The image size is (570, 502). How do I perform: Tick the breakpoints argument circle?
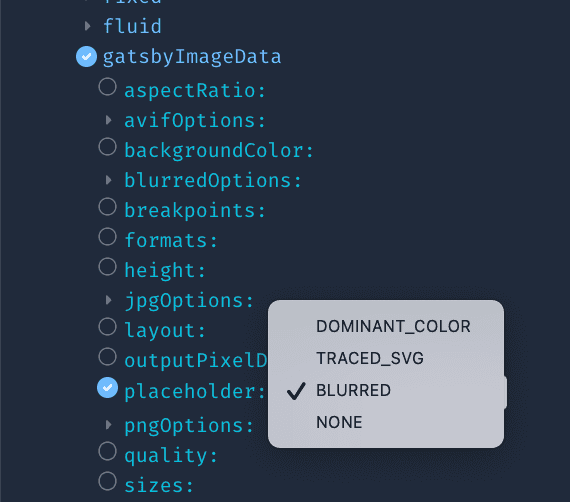(x=108, y=207)
